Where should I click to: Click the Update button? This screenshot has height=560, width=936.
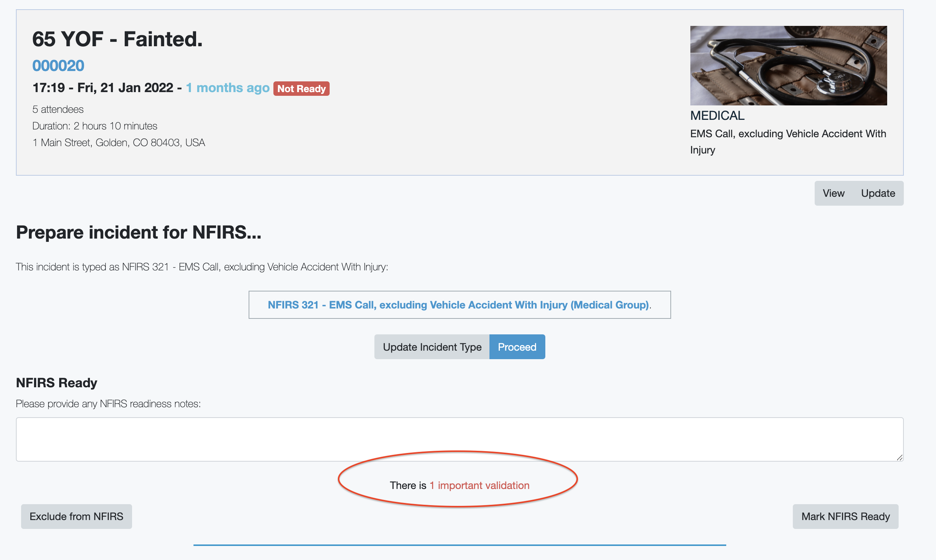(878, 193)
